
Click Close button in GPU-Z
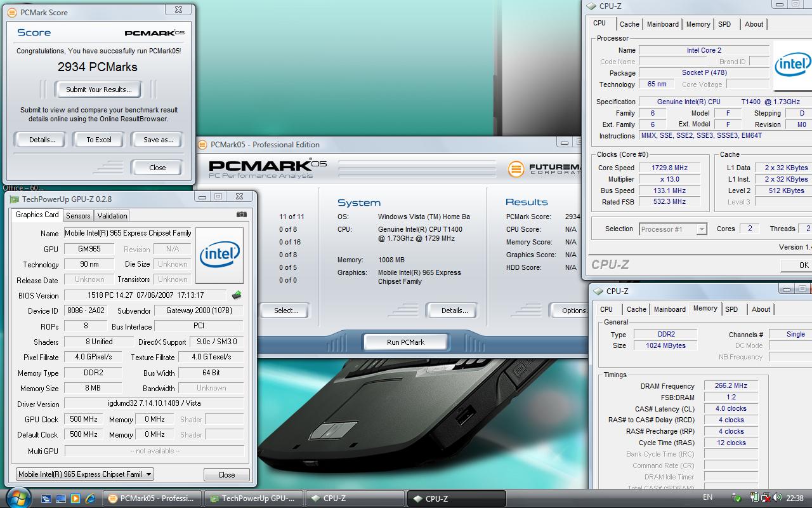pos(226,475)
